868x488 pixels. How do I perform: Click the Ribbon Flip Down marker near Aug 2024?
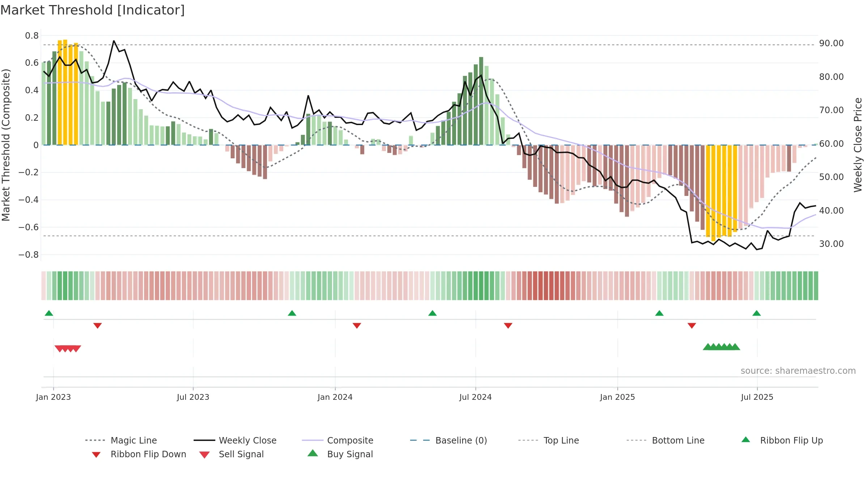point(508,326)
